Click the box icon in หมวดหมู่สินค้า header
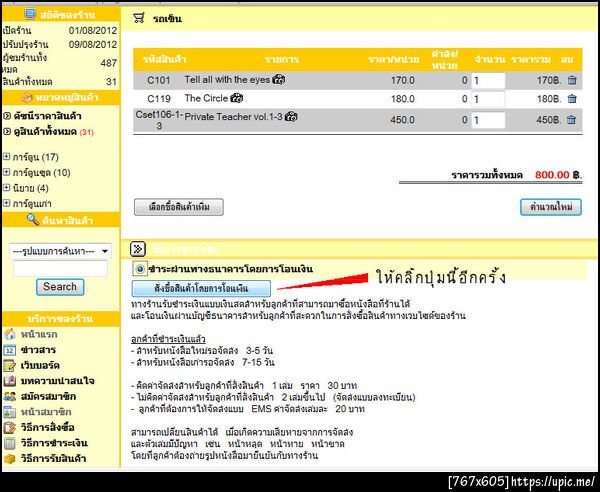Viewport: 600px width, 492px height. pyautogui.click(x=26, y=98)
